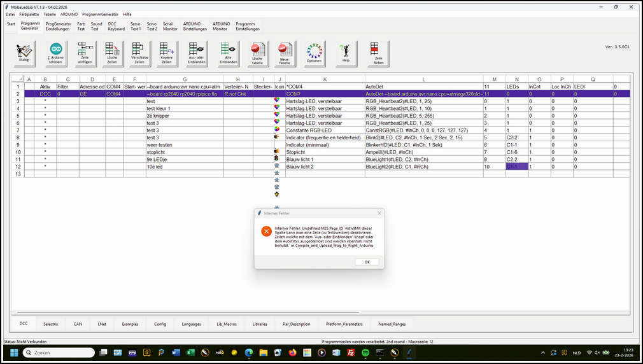Click the Help figure icon
The width and height of the screenshot is (643, 364).
[x=346, y=53]
